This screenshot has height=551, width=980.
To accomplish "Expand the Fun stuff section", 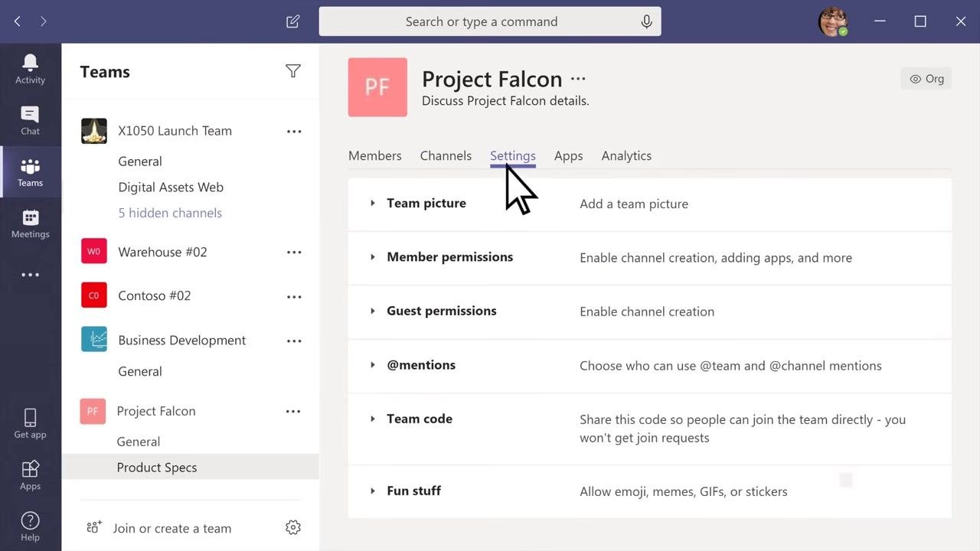I will click(x=373, y=491).
